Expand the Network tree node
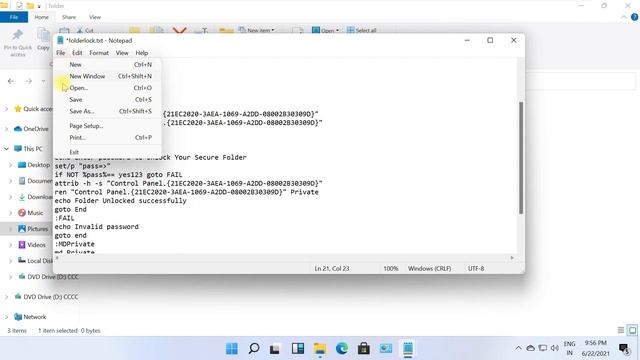Image resolution: width=640 pixels, height=360 pixels. [7, 317]
